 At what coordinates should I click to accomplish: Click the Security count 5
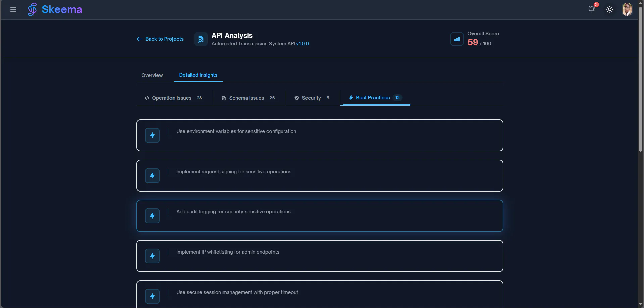pyautogui.click(x=328, y=98)
